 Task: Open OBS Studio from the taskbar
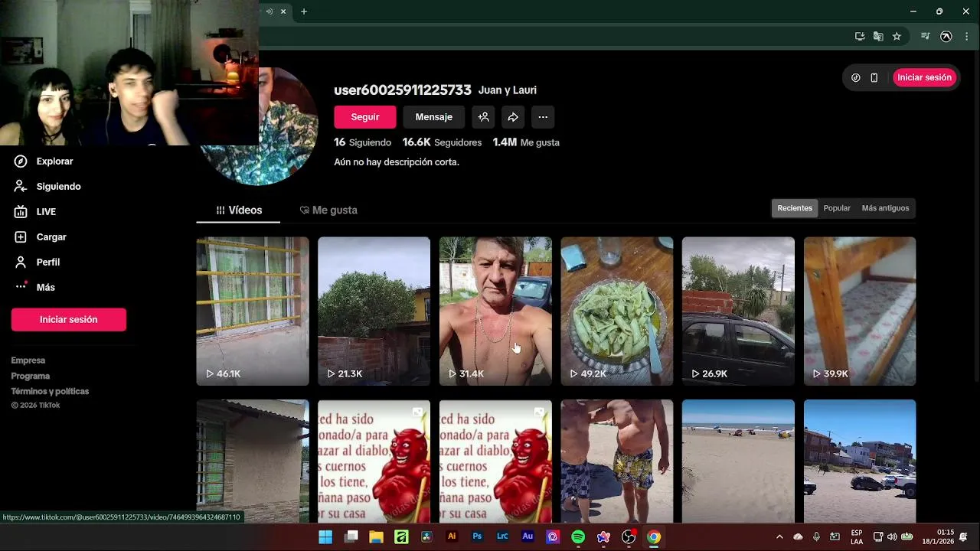(x=629, y=537)
